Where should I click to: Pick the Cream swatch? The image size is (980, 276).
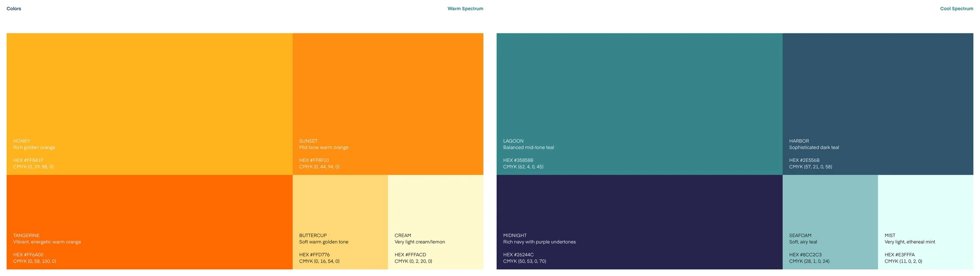tap(436, 222)
